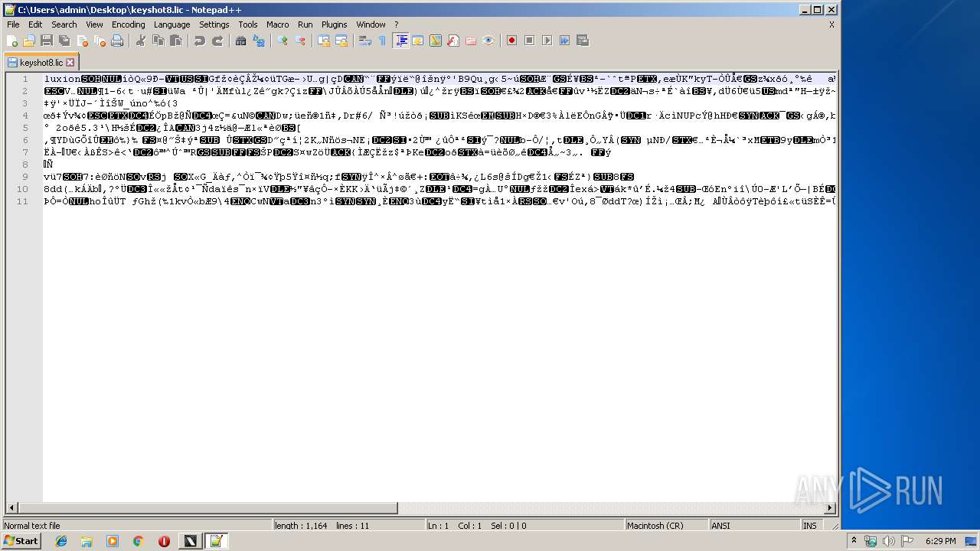Viewport: 980px width, 551px height.
Task: Create a new document with New icon
Action: point(12,41)
